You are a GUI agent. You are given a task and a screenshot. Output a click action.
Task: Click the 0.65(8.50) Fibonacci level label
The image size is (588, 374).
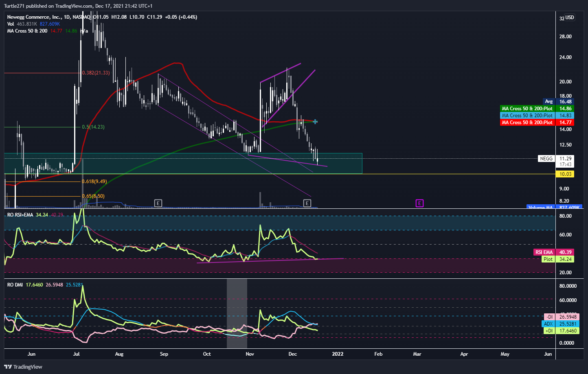click(93, 196)
